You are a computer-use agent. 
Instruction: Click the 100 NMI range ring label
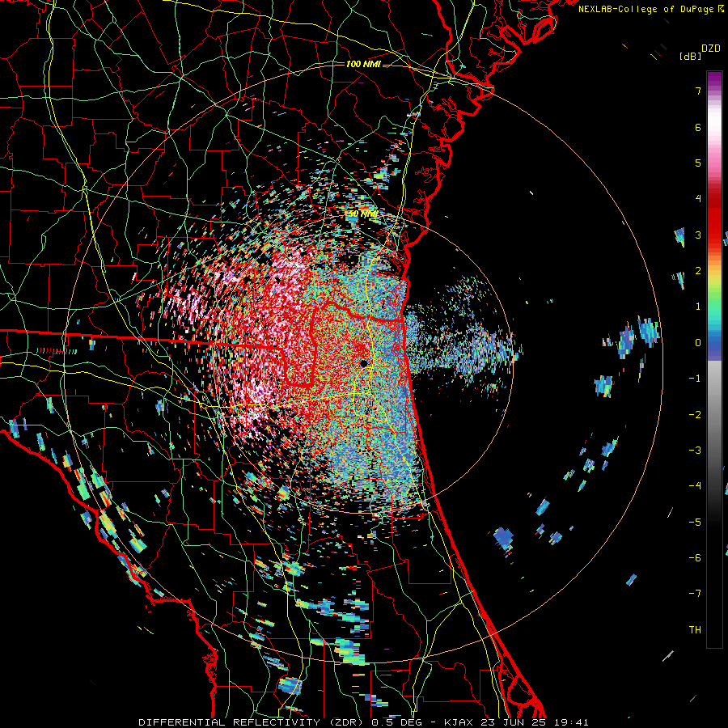[363, 64]
